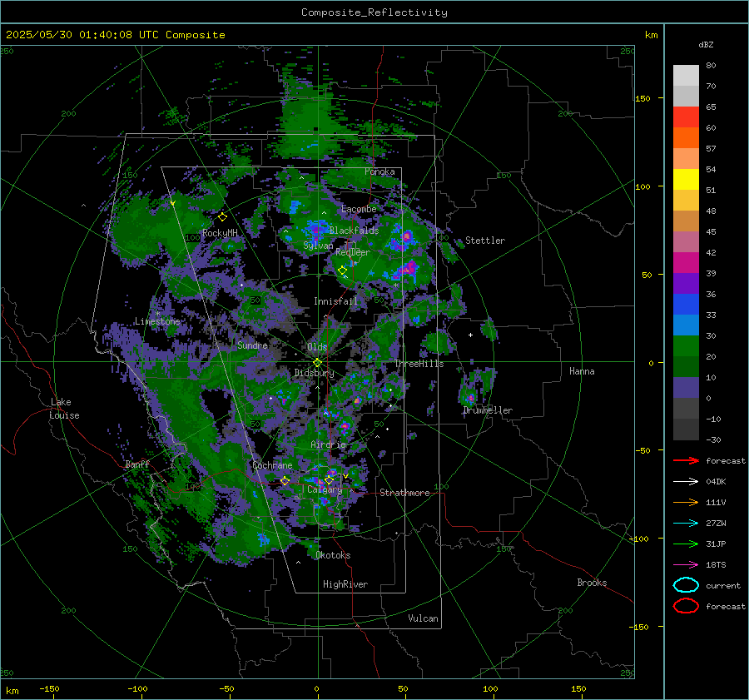This screenshot has height=700, width=749.
Task: Click the 2025/05/30 01:40:08 UTC timestamp
Action: click(82, 35)
